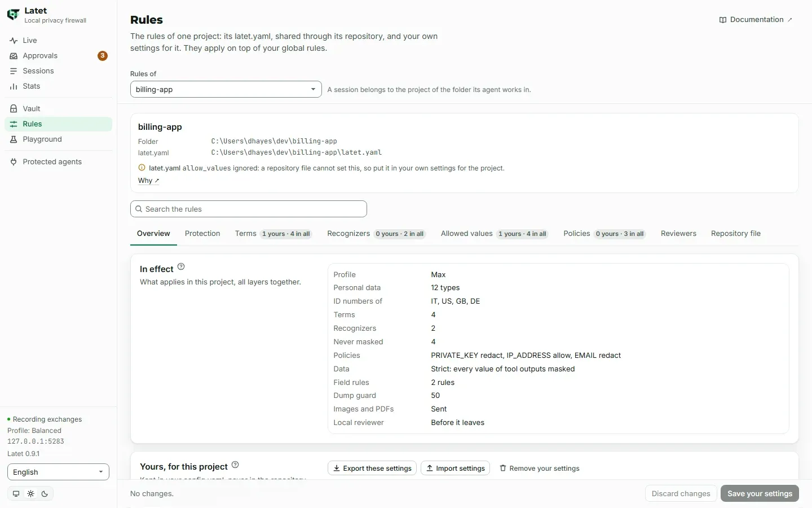Click the 'Strict: every value of tool outputs masked' value

click(x=503, y=369)
